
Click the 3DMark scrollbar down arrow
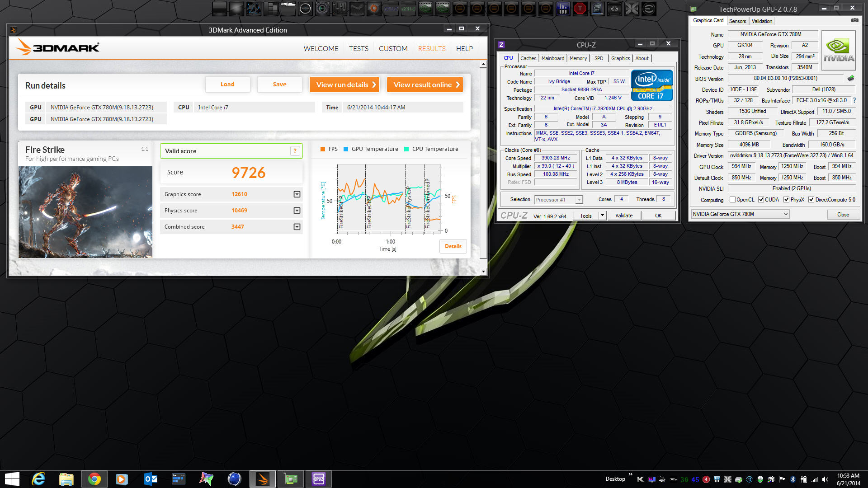483,272
